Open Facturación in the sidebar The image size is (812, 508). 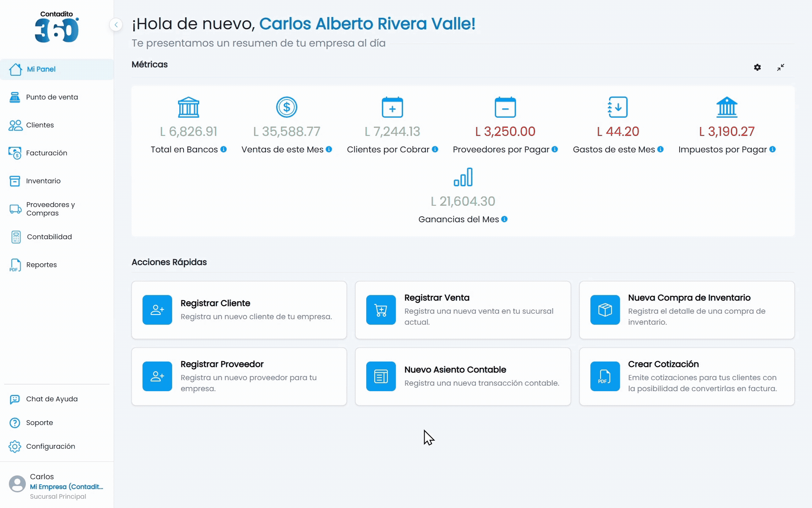point(57,153)
